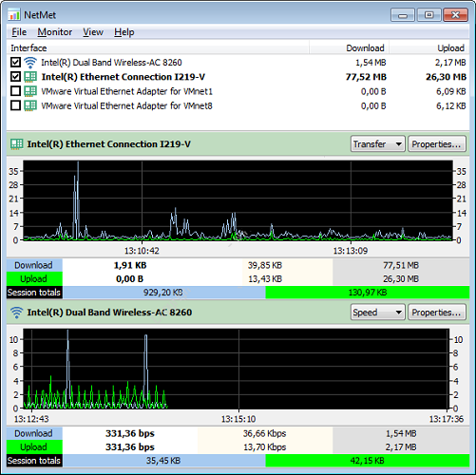Click the Ethernet icon in the graph panel header

(17, 144)
